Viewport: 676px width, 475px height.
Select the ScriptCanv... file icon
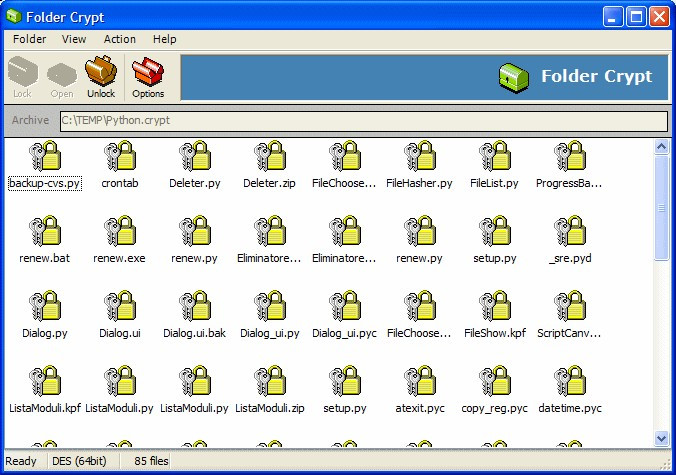(570, 306)
